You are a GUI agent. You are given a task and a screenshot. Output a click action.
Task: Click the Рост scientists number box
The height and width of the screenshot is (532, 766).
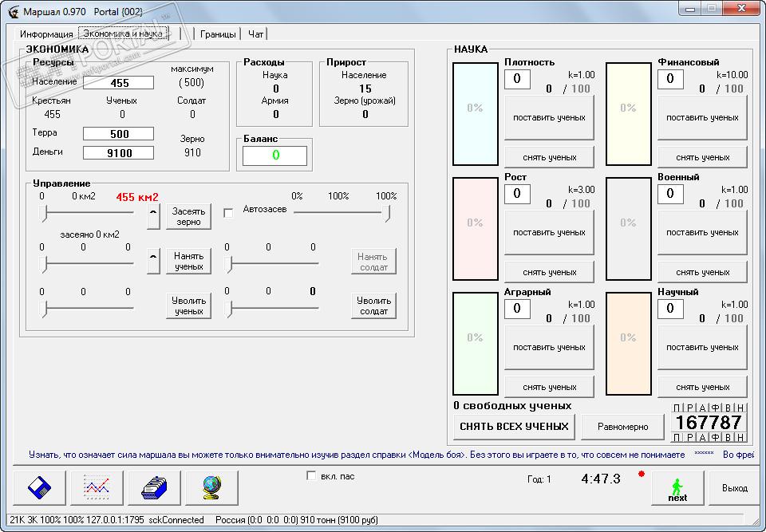point(517,194)
